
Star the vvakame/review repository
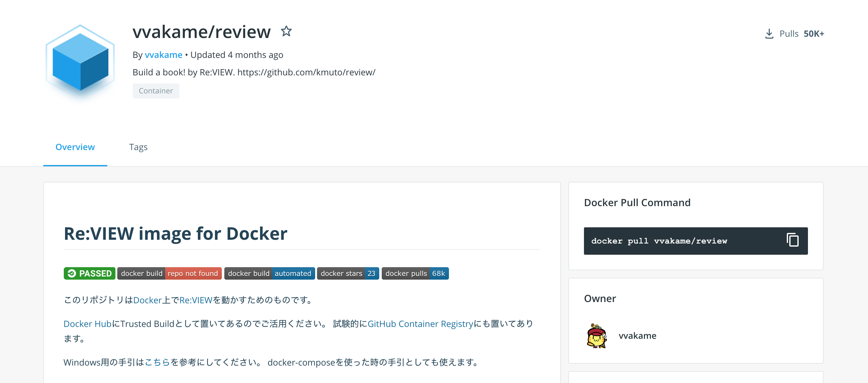point(286,31)
